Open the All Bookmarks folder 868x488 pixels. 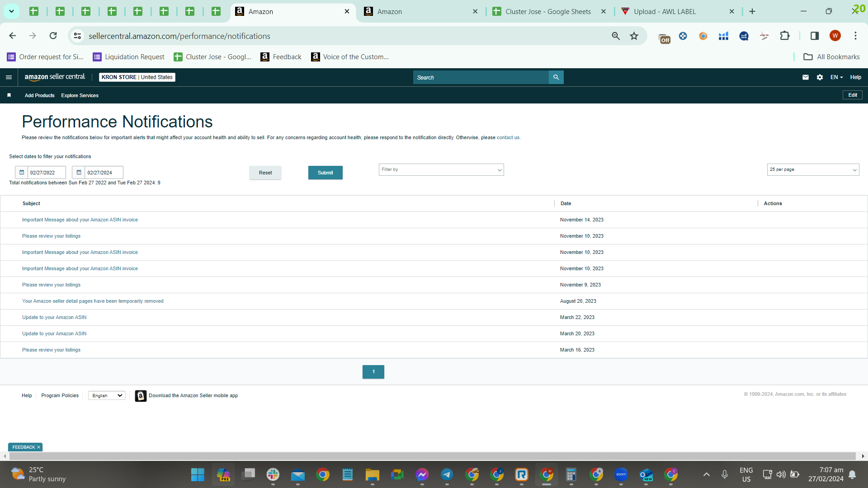point(831,57)
